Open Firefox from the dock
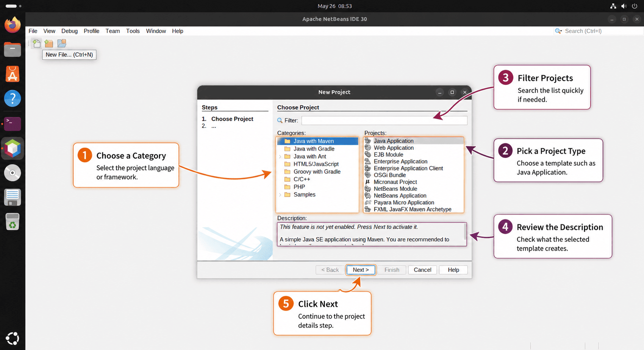This screenshot has height=350, width=644. [13, 25]
